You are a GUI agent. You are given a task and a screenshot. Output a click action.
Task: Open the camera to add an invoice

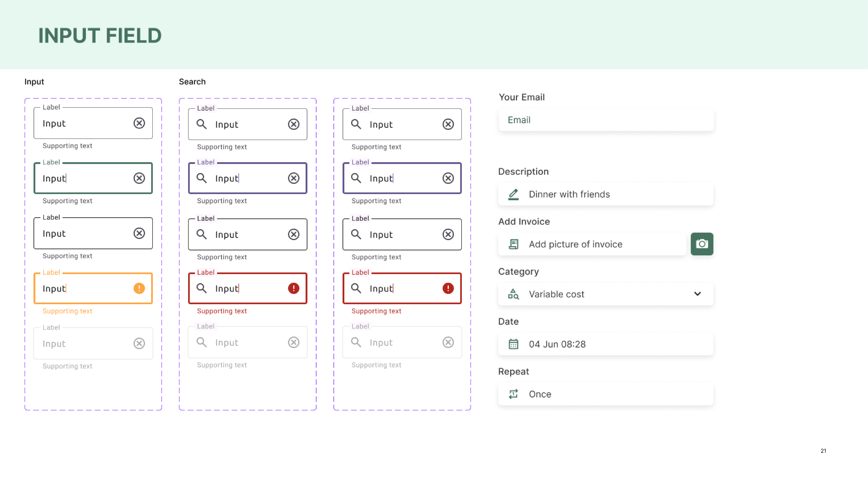coord(702,244)
